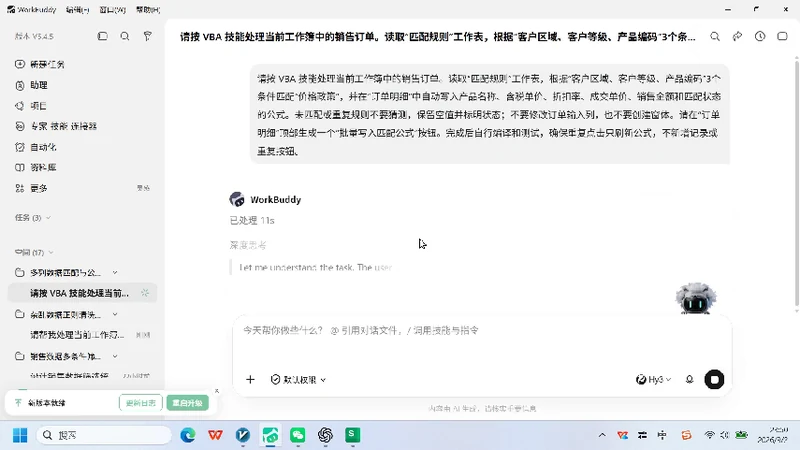
Task: Collapse the 销售数据 folder chevron
Action: [x=115, y=356]
